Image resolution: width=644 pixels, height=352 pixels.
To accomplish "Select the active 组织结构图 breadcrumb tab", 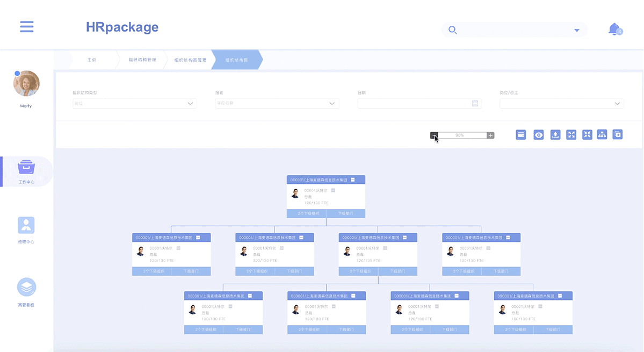I will point(237,60).
